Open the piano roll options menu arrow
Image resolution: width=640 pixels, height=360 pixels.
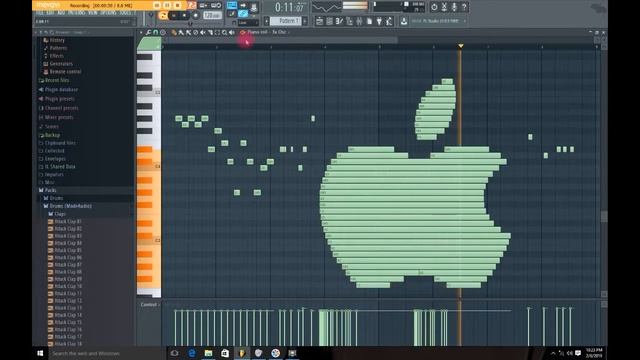(x=141, y=32)
